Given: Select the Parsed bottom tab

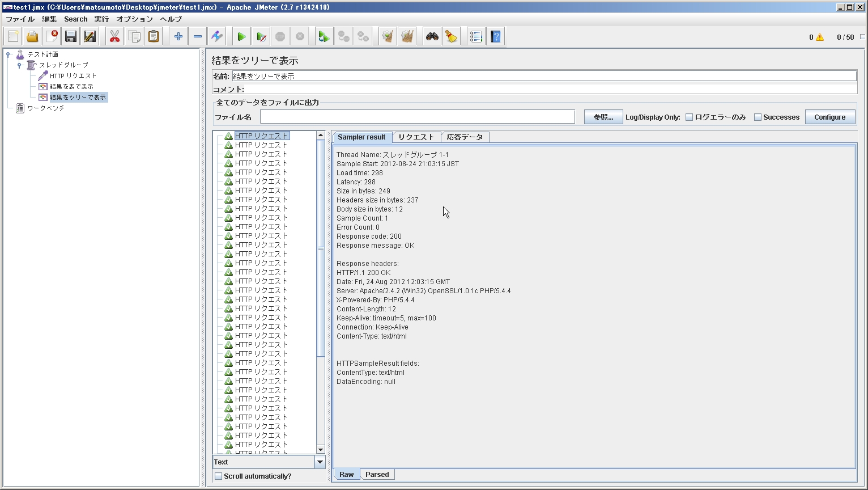Looking at the screenshot, I should [377, 475].
